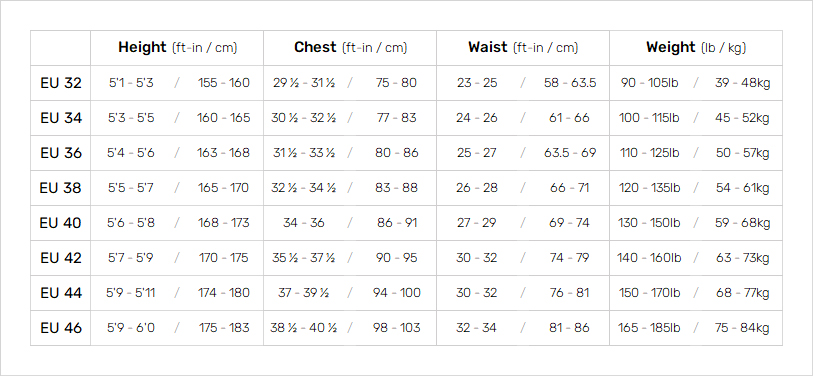Select the 58 - 63.5 waist value

[x=570, y=83]
